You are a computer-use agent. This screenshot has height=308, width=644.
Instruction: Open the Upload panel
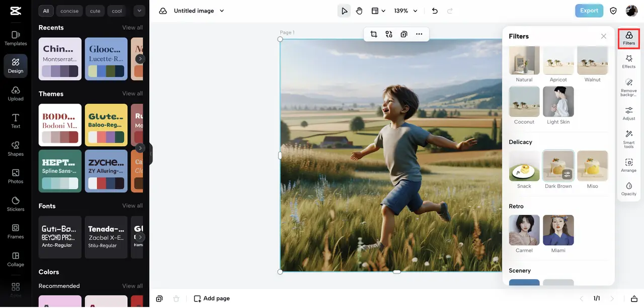16,93
